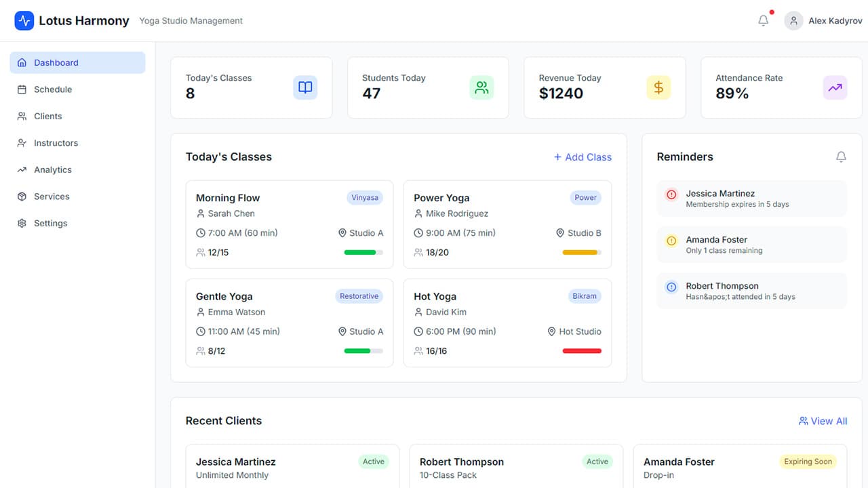The image size is (868, 488).
Task: Switch to the Dashboard tab
Action: tap(56, 62)
